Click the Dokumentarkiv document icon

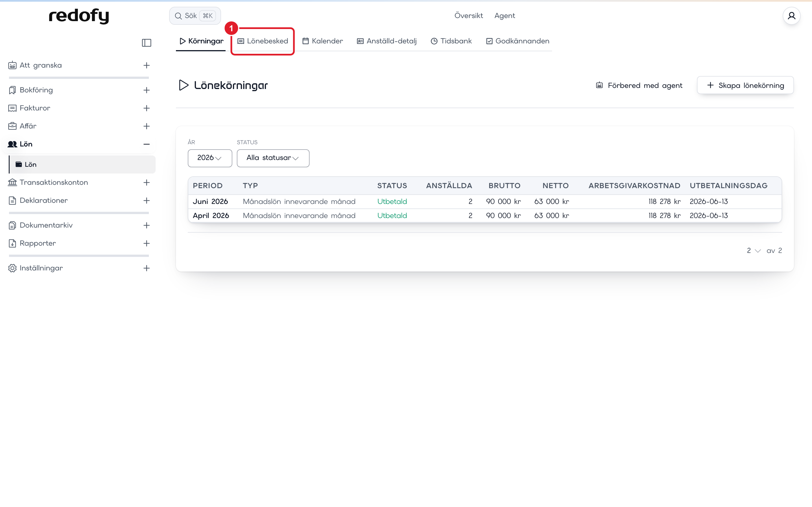pyautogui.click(x=12, y=225)
